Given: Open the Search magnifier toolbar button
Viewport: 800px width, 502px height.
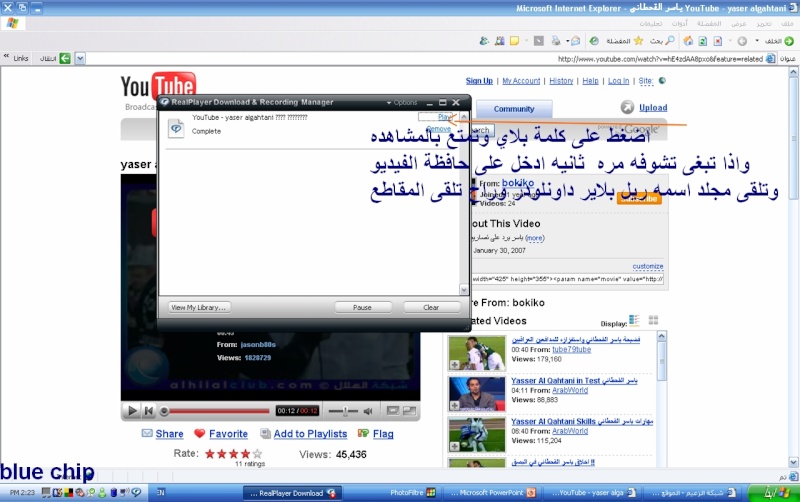Looking at the screenshot, I should pyautogui.click(x=663, y=41).
